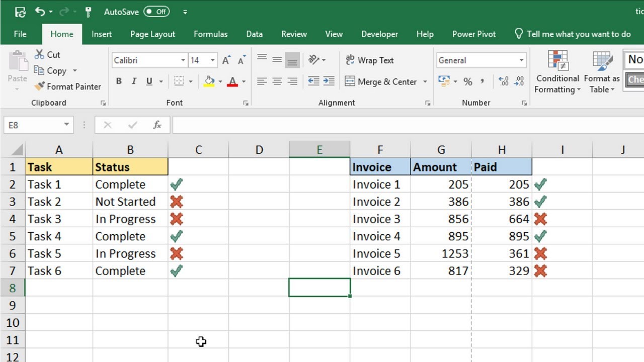Toggle Wrap Text
The image size is (644, 362).
point(369,60)
